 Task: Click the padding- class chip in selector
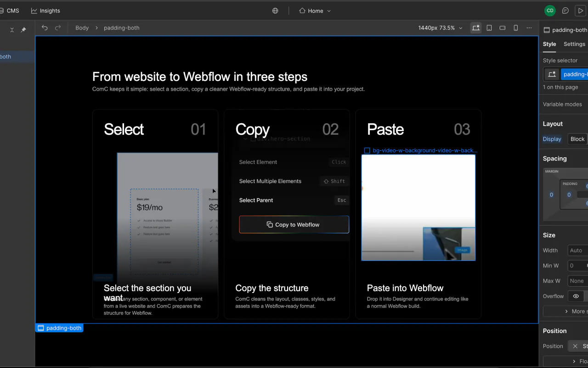coord(574,74)
